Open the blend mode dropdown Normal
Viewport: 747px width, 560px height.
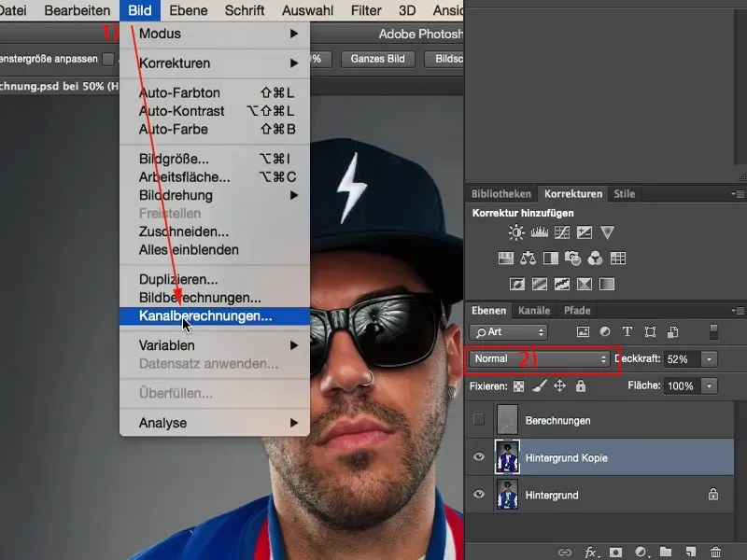(x=540, y=359)
